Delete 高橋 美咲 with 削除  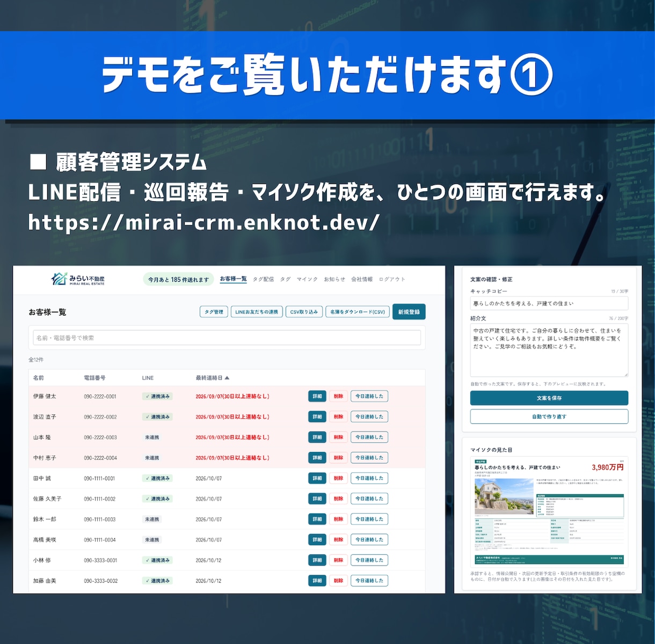tap(338, 539)
